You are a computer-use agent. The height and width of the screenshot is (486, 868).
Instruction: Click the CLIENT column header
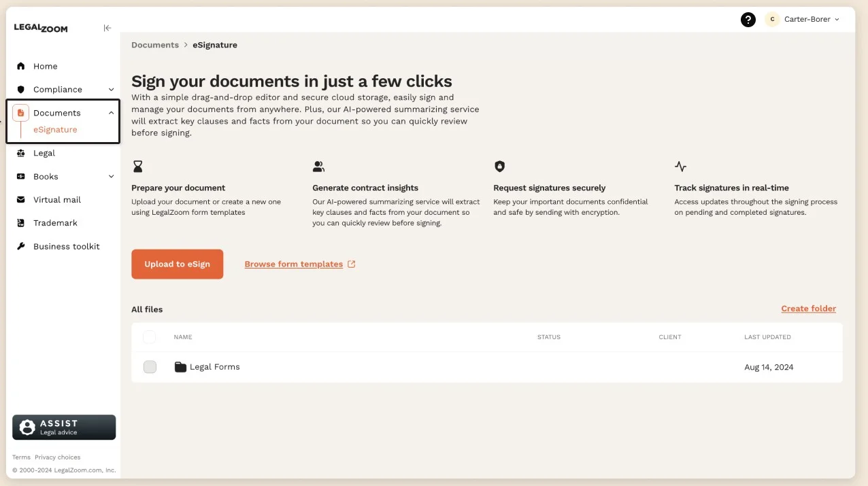pyautogui.click(x=670, y=337)
